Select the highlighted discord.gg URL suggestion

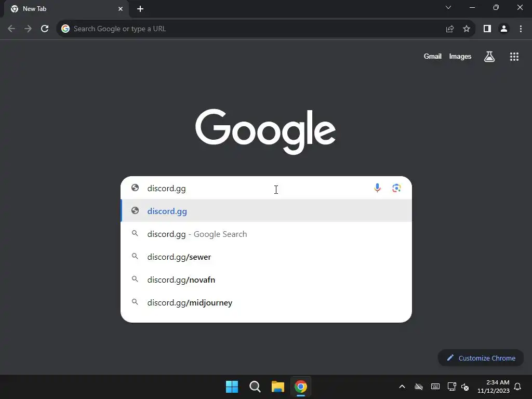(267, 211)
